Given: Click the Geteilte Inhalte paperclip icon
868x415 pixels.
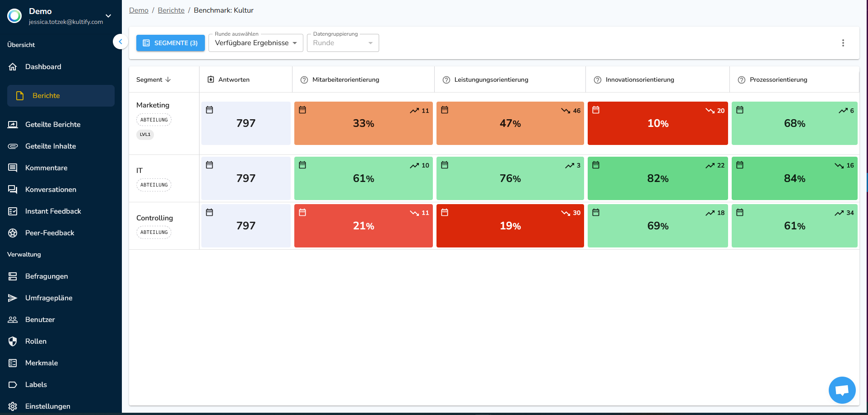Looking at the screenshot, I should [13, 146].
